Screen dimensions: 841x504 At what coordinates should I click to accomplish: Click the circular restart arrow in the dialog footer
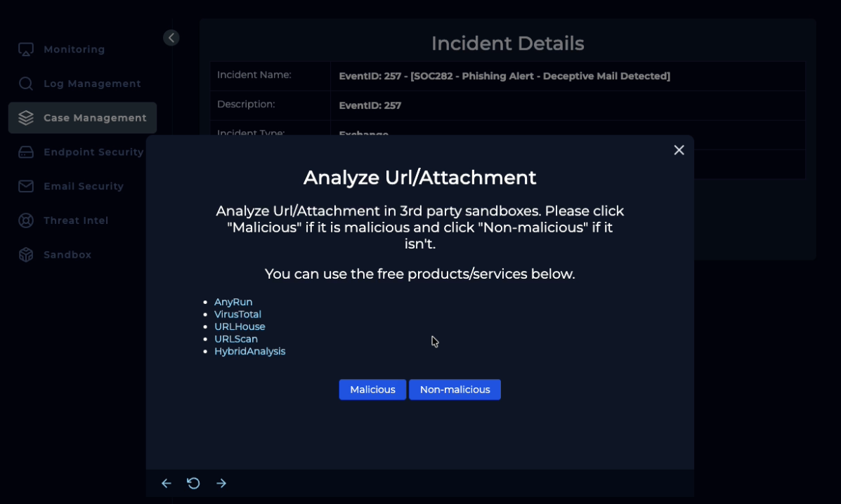pos(193,483)
